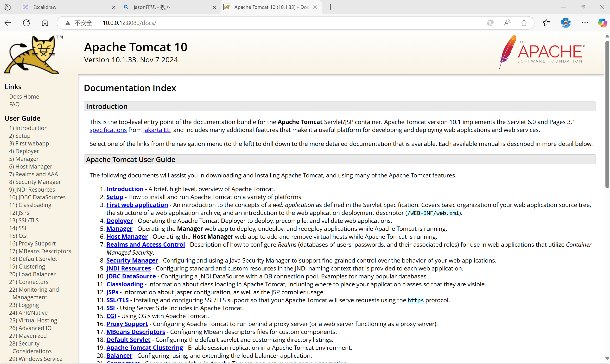Reload the current page
This screenshot has height=364, width=610.
pyautogui.click(x=26, y=23)
